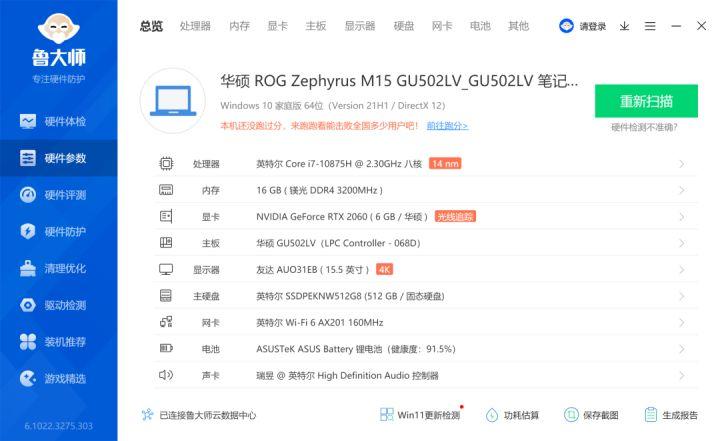Open 硬件防护 protection section
Viewport: 720px width, 441px height.
(x=58, y=232)
